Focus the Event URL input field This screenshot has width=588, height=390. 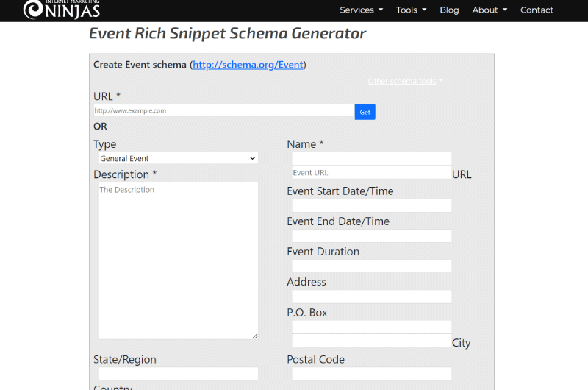pos(372,172)
